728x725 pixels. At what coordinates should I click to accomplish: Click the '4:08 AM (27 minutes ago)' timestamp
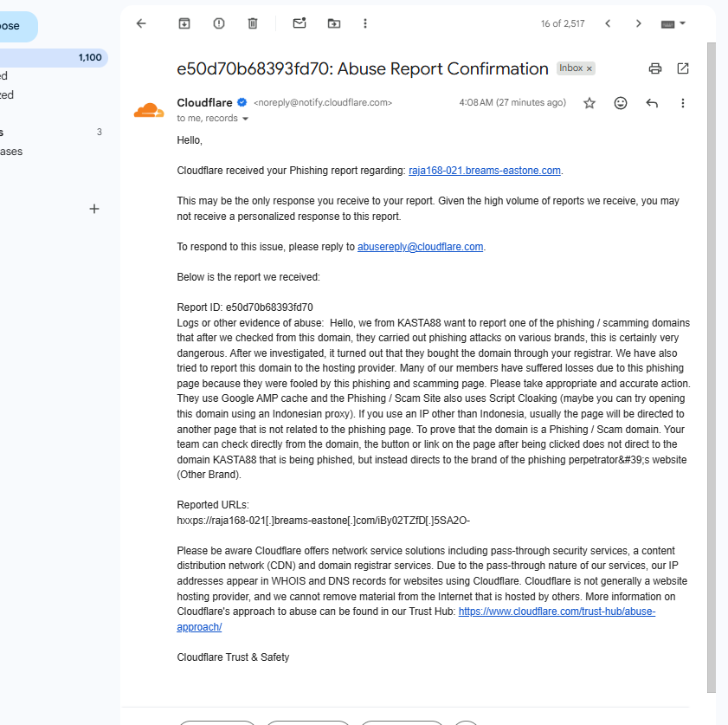pyautogui.click(x=512, y=102)
